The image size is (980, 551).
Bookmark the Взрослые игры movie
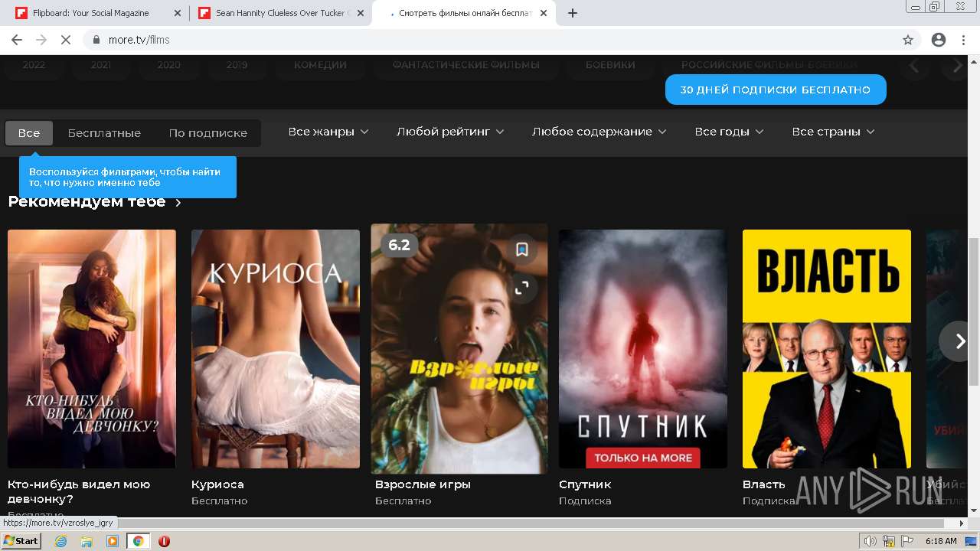point(522,249)
